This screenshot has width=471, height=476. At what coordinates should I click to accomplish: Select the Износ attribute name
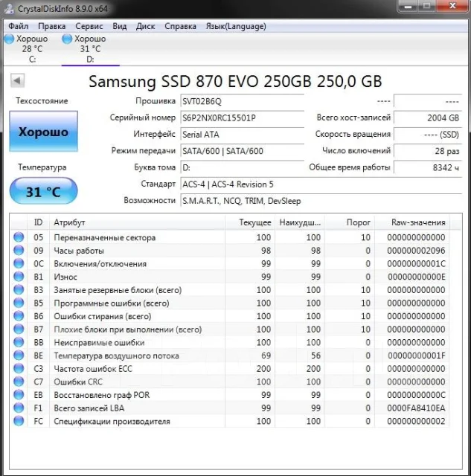[65, 277]
